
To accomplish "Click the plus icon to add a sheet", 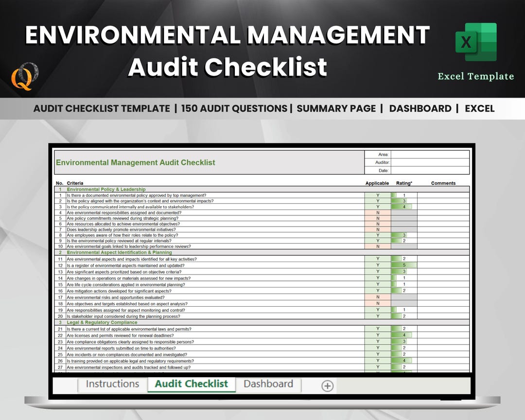I will (327, 385).
